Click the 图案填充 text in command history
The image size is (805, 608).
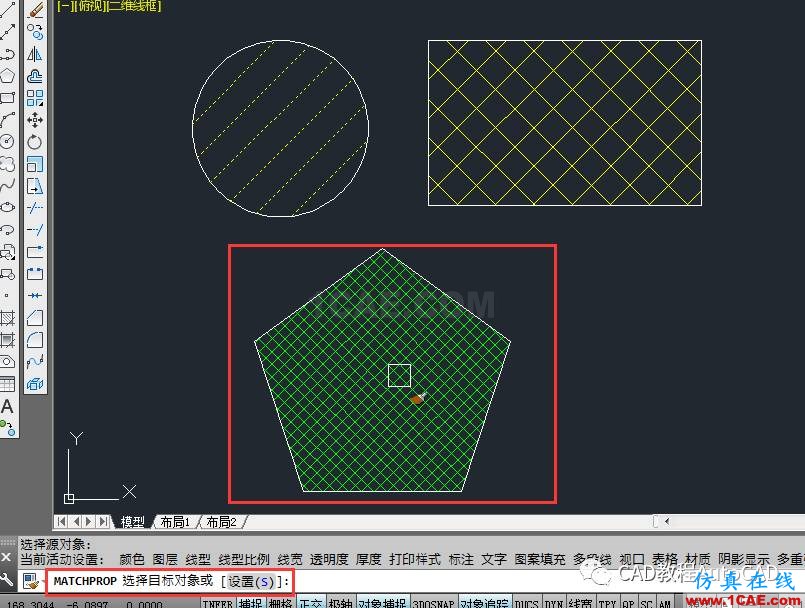pyautogui.click(x=540, y=559)
